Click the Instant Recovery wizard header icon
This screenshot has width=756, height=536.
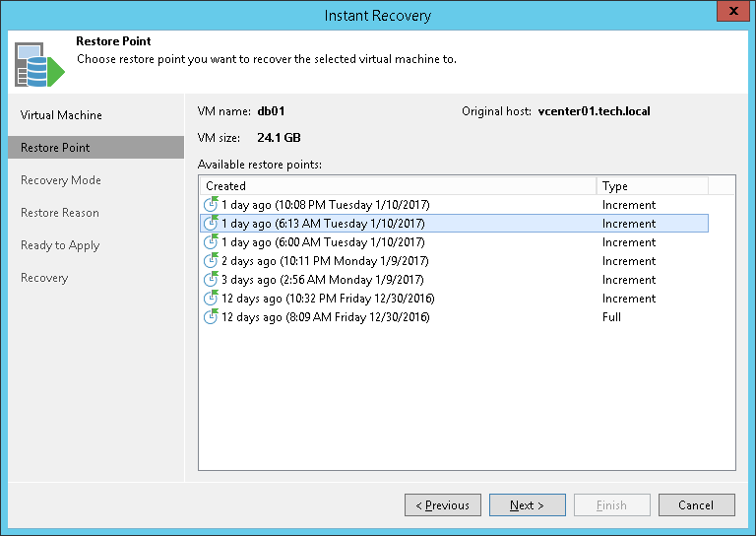(38, 63)
